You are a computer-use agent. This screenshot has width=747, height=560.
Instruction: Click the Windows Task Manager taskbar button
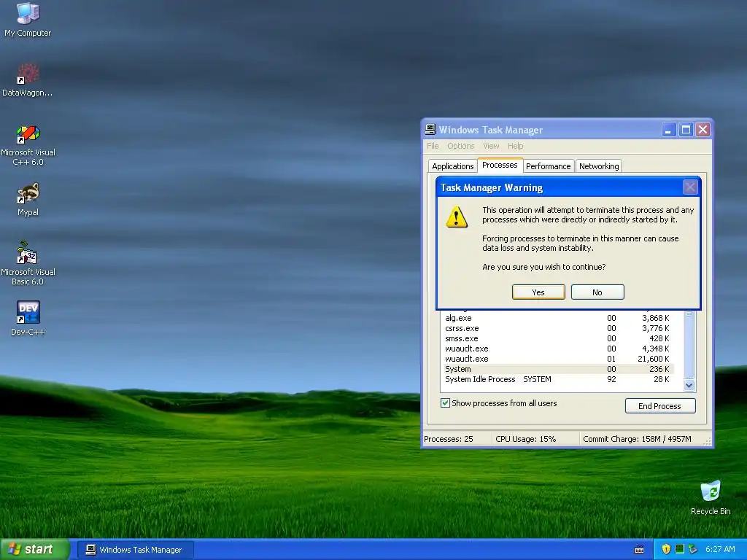point(135,550)
